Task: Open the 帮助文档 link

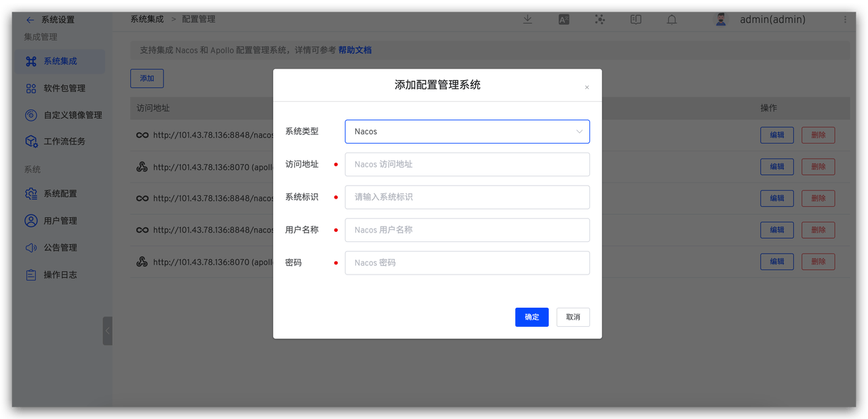Action: [x=355, y=49]
